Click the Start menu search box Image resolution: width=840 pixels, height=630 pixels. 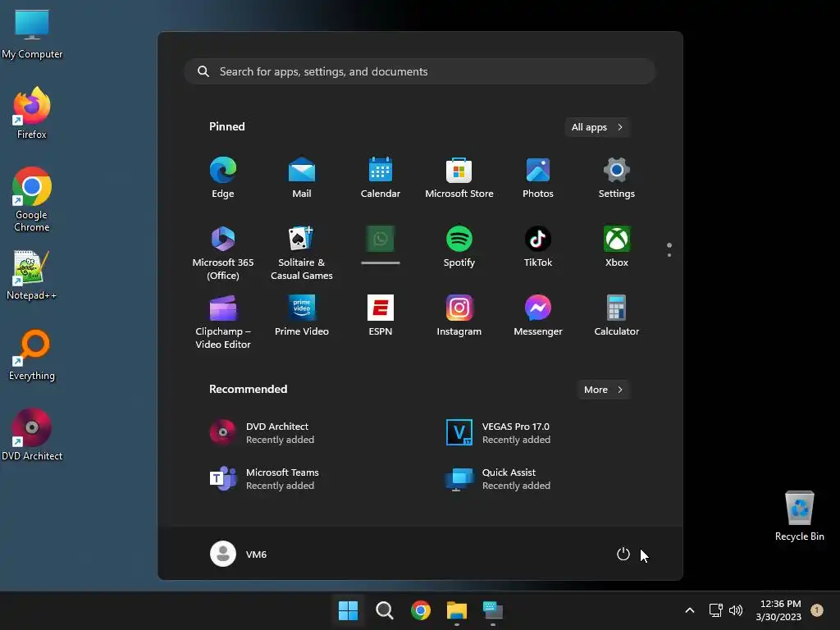(420, 71)
